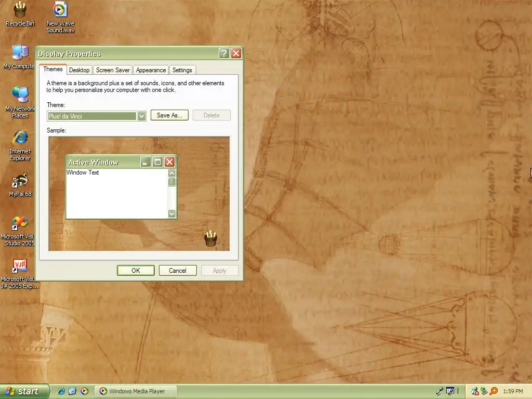Open the Start menu
Screen dimensions: 532x399
[24, 391]
